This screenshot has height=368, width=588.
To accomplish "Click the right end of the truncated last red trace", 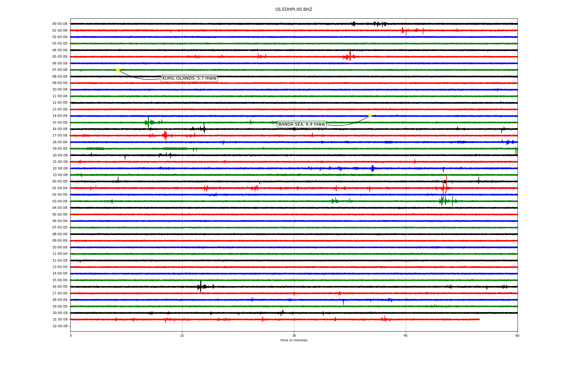I will (479, 320).
